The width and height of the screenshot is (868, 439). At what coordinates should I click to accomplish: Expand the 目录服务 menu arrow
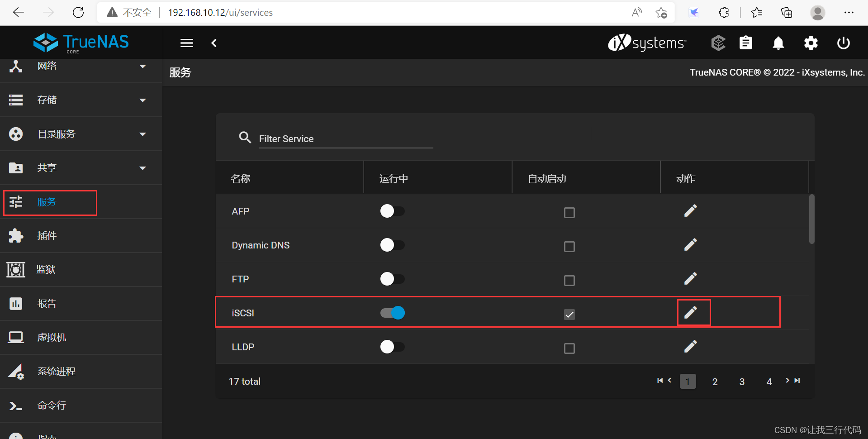[x=143, y=134]
